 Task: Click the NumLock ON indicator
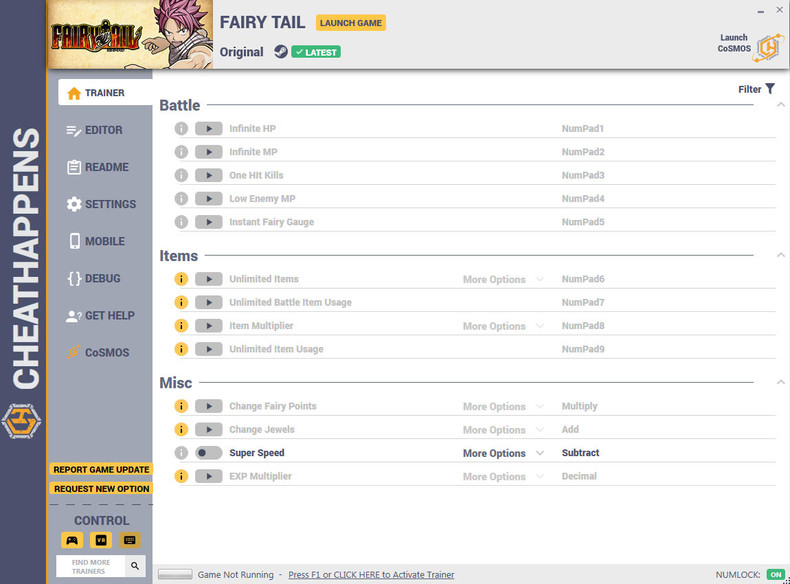tap(776, 574)
